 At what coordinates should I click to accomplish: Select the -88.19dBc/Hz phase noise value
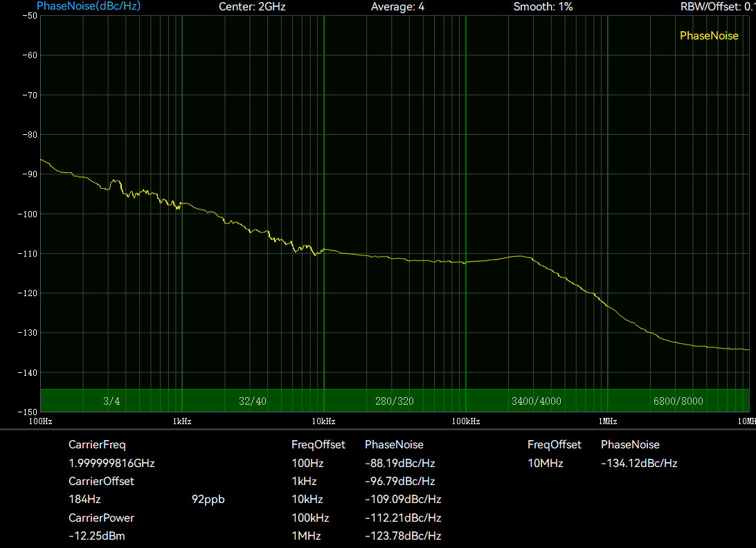(399, 463)
